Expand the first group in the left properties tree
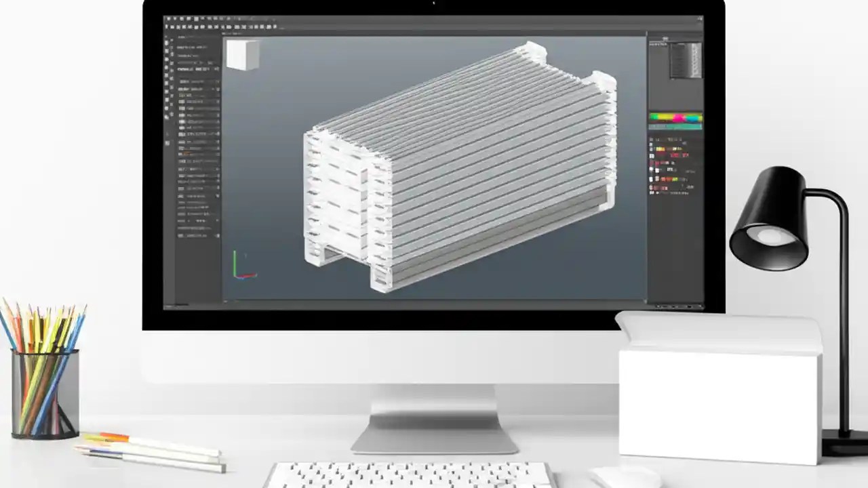868x488 pixels. pos(178,81)
